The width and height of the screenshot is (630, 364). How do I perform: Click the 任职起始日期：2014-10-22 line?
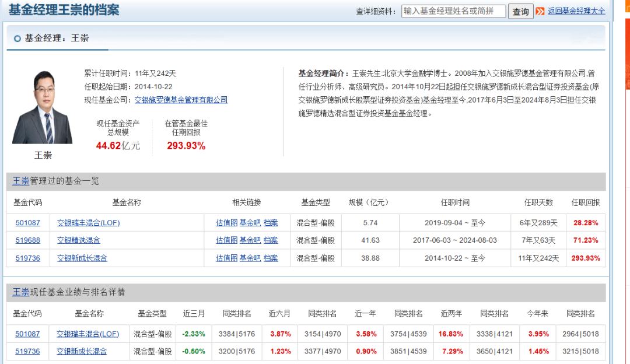[x=128, y=86]
